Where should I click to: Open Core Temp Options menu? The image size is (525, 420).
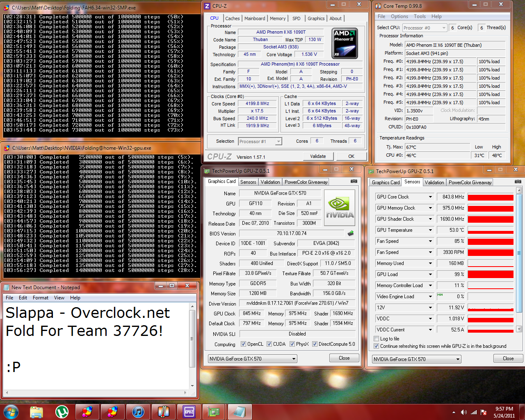(x=399, y=16)
